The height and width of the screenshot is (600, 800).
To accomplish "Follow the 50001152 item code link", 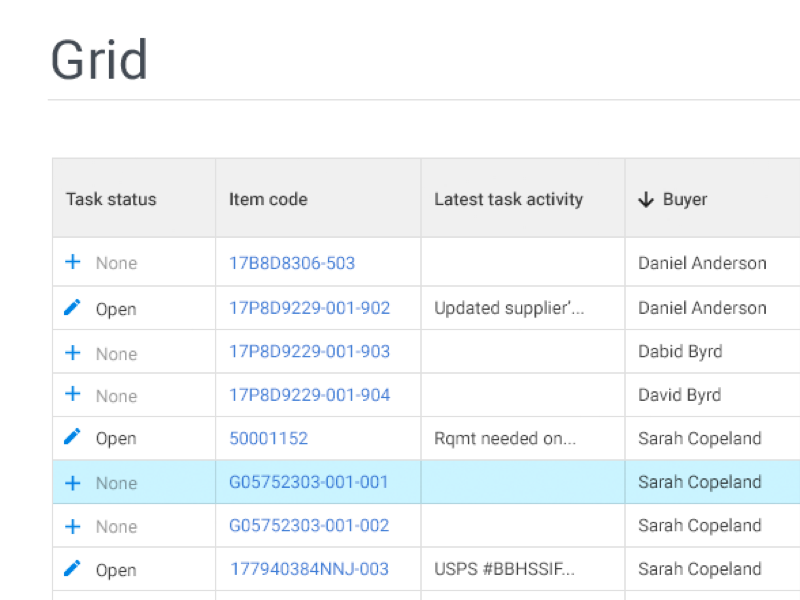I will pos(268,439).
